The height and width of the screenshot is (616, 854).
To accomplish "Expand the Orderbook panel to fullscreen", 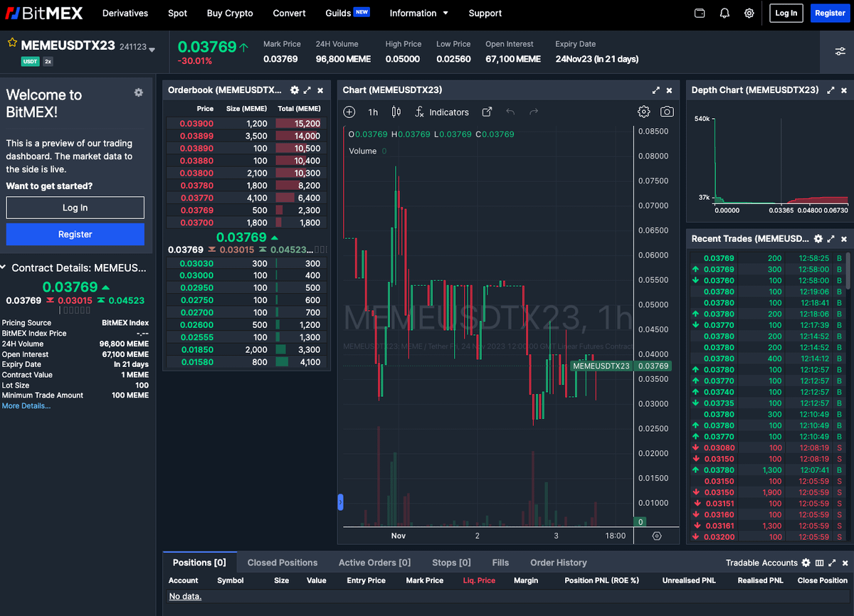I will click(307, 90).
